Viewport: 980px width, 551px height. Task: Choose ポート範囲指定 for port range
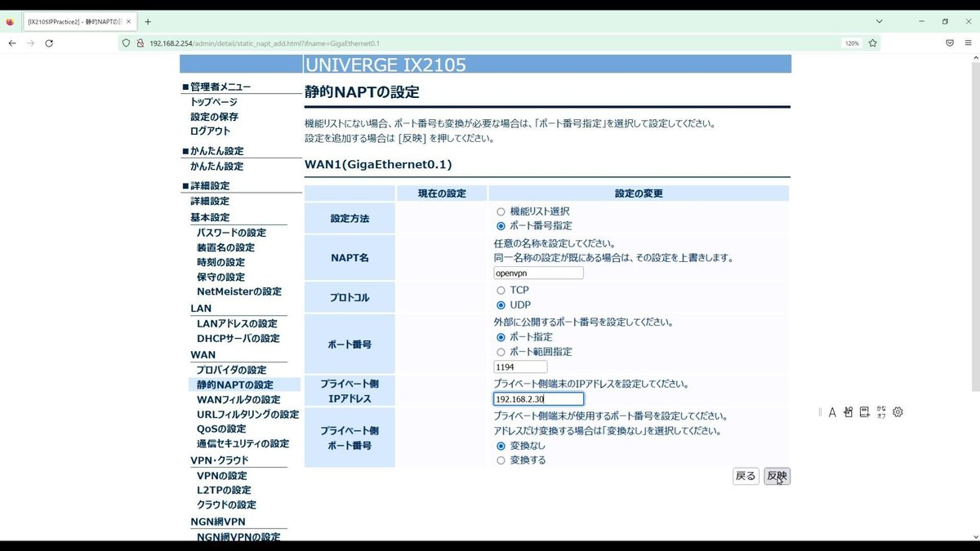pyautogui.click(x=501, y=351)
